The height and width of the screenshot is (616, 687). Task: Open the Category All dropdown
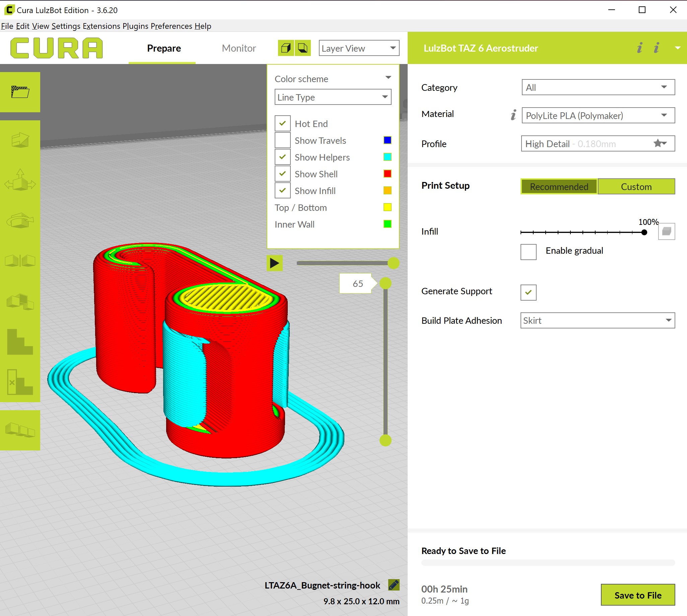[x=598, y=87]
